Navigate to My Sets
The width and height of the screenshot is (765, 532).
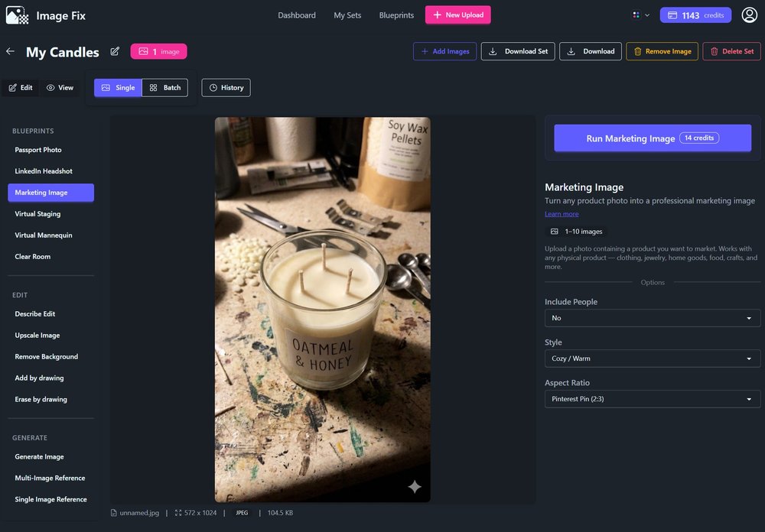coord(347,14)
